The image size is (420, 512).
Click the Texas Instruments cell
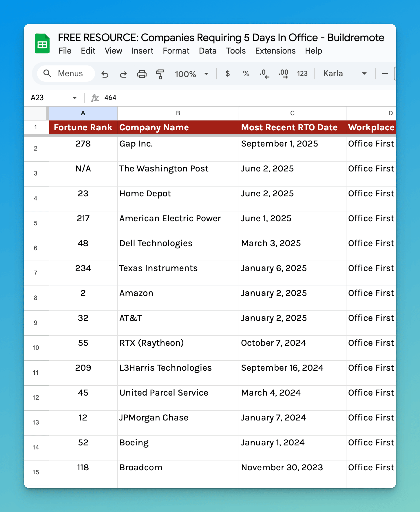(178, 273)
